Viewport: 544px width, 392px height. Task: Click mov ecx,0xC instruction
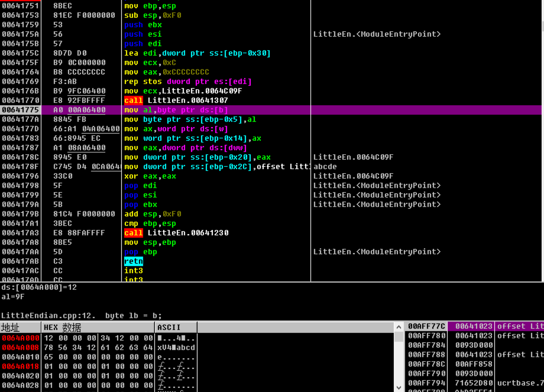(150, 63)
